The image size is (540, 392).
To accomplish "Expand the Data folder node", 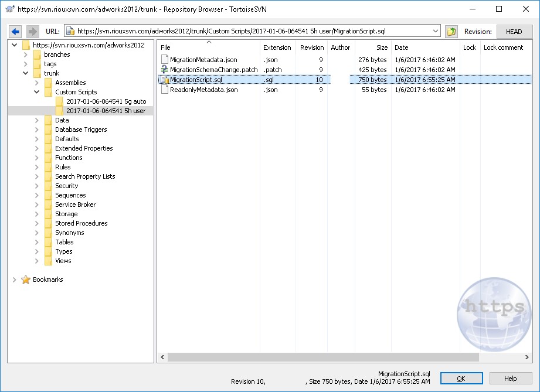I will click(x=36, y=120).
